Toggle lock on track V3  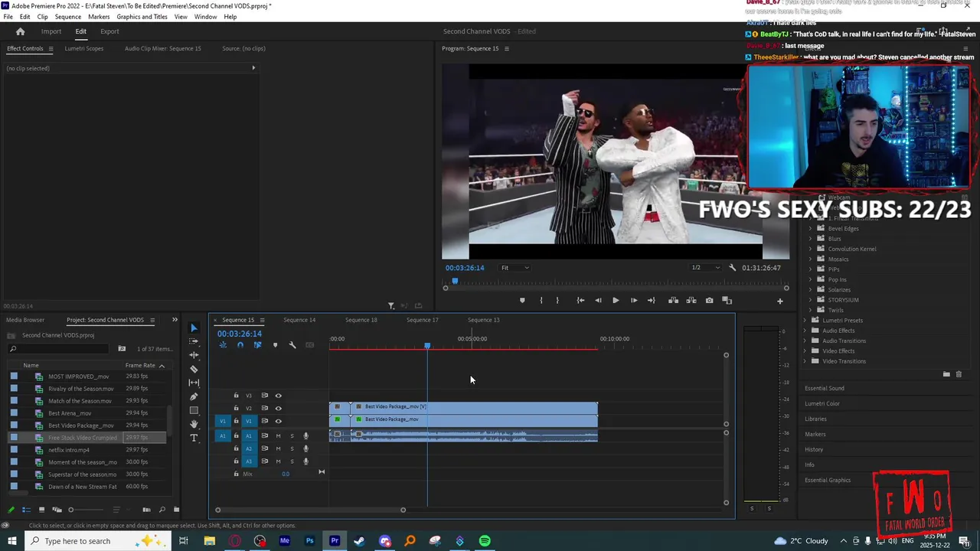point(236,396)
